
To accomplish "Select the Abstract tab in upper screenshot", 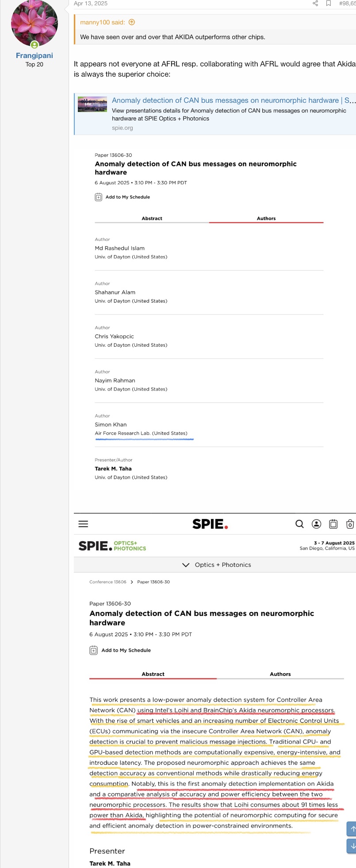I will coord(152,218).
